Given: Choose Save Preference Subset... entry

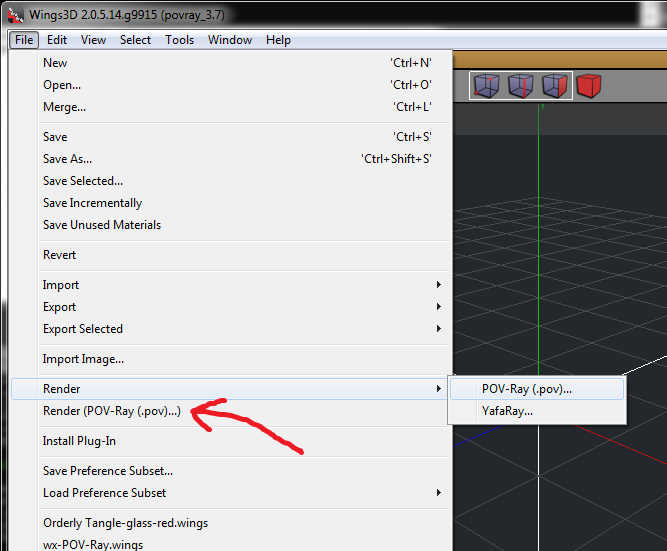Looking at the screenshot, I should [231, 471].
